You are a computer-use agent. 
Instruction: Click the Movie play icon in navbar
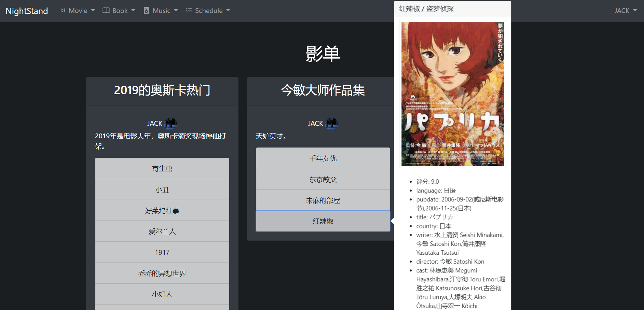tap(63, 11)
